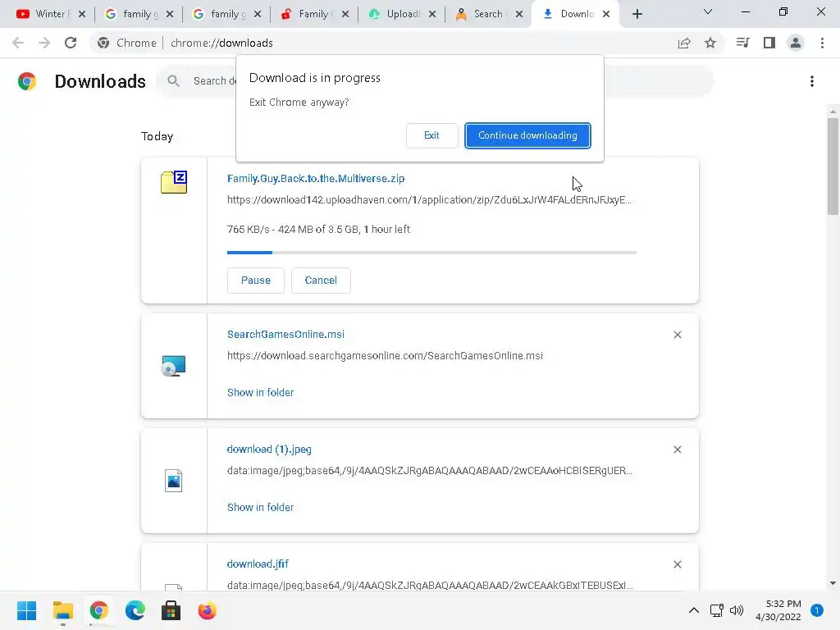
Task: Open a new tab
Action: (637, 14)
